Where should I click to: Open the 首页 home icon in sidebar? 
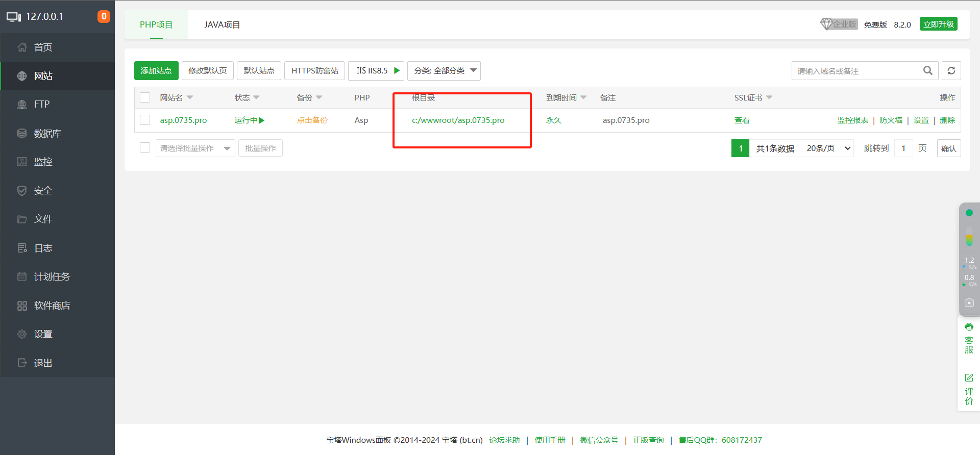coord(22,47)
